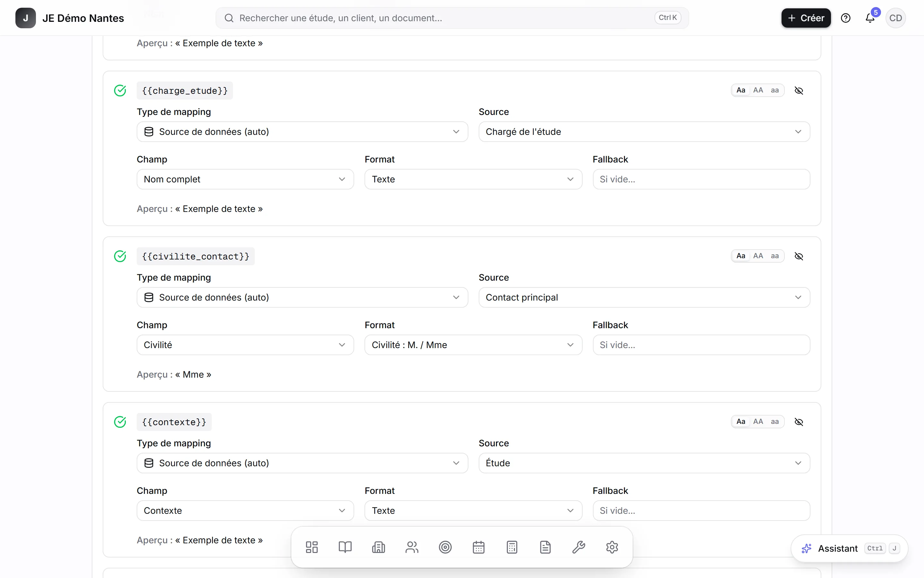Click the green check icon for contexte

(x=120, y=422)
